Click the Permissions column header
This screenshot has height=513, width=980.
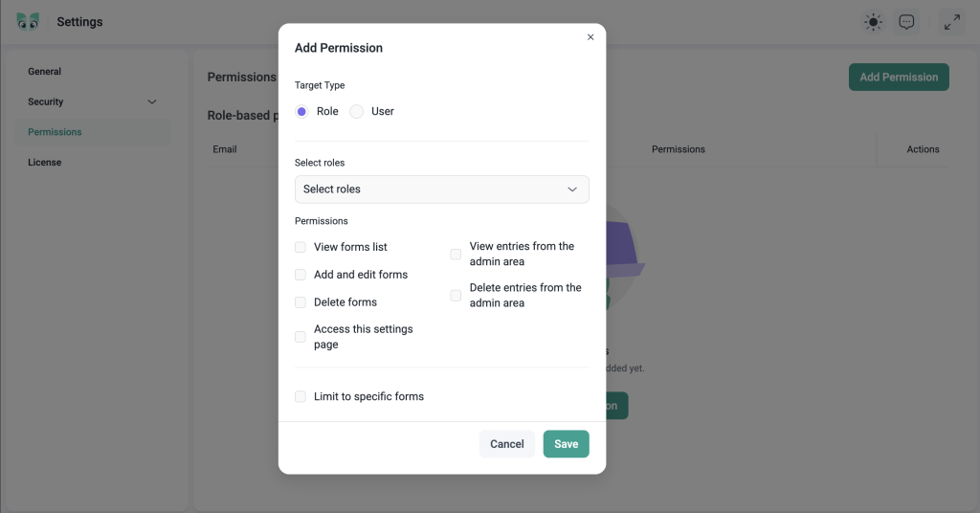coord(679,149)
